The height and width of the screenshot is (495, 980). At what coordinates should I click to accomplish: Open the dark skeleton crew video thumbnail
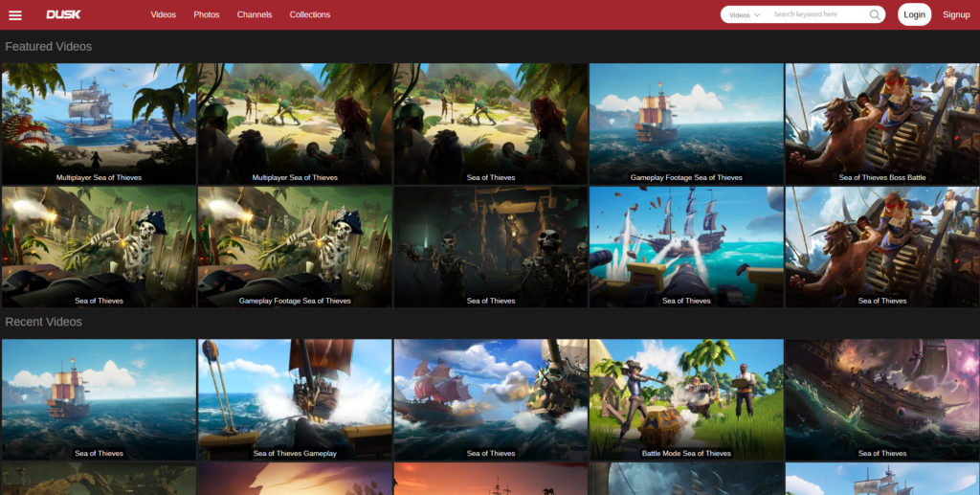(x=491, y=247)
